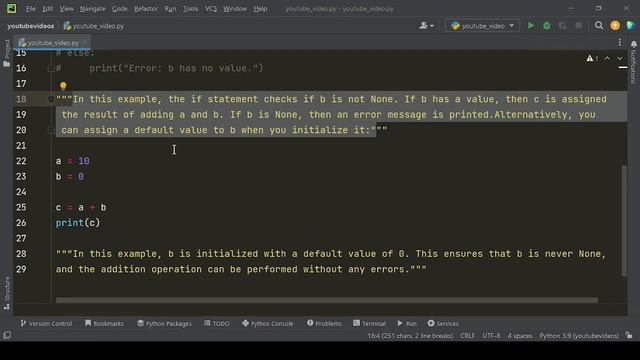Open Services tool window

(x=443, y=323)
